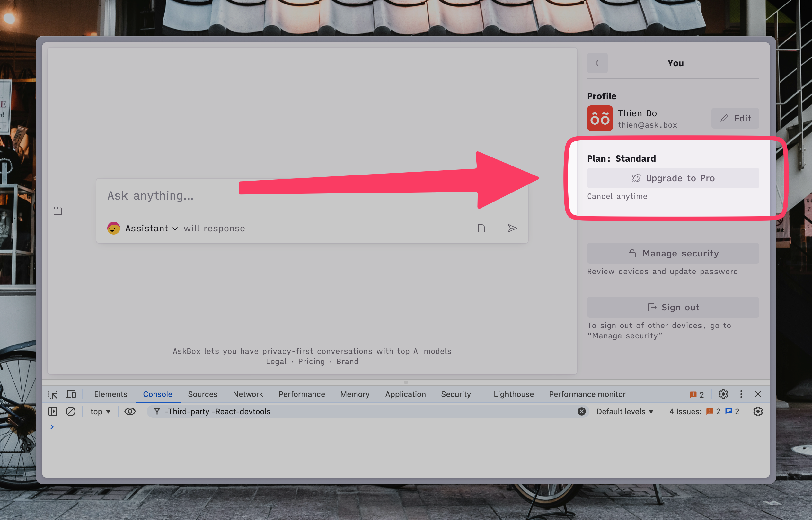Open the Legal link
The height and width of the screenshot is (520, 812).
(276, 361)
